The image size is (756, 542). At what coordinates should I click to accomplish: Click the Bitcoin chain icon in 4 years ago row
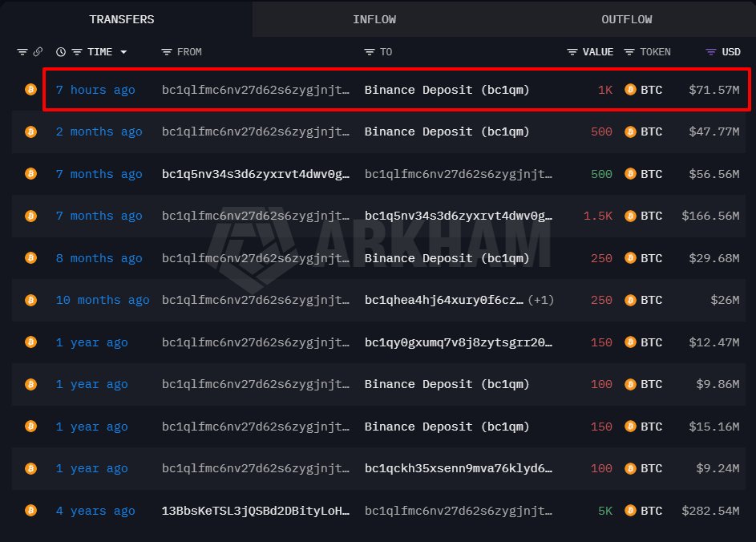click(30, 511)
